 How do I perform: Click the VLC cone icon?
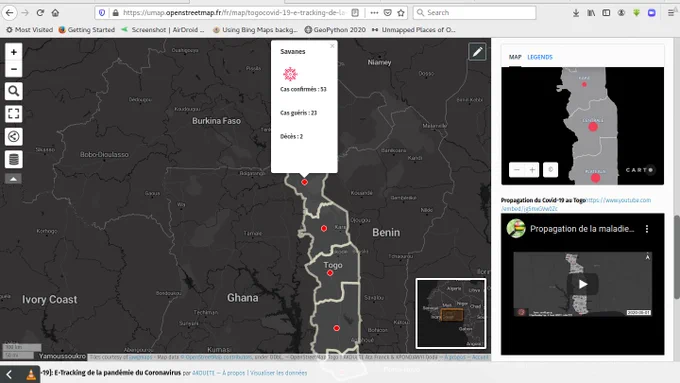31,374
